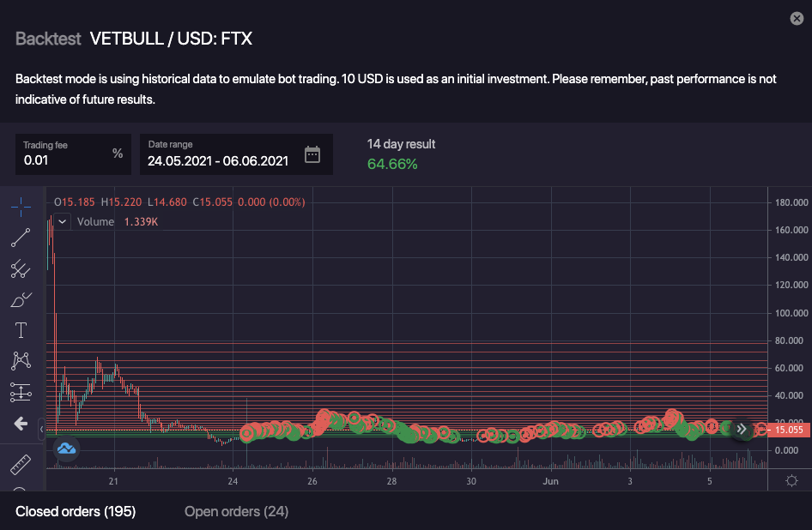Select the text annotation tool
This screenshot has height=530, width=812.
[x=21, y=330]
